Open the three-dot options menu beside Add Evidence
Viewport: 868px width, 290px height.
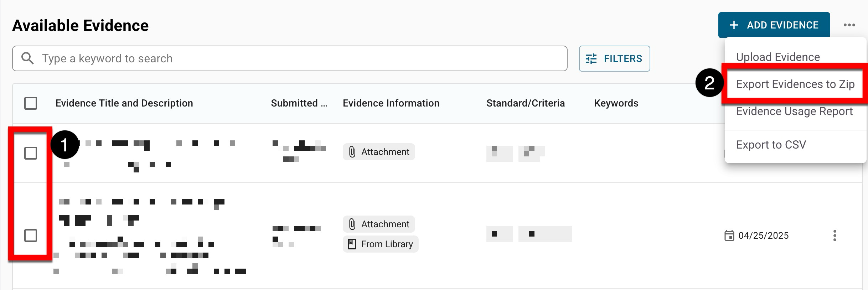click(x=849, y=25)
